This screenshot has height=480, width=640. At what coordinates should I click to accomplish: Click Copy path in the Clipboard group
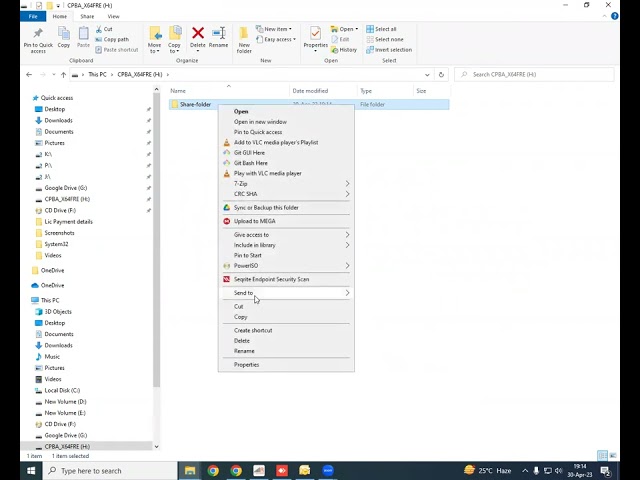click(112, 39)
